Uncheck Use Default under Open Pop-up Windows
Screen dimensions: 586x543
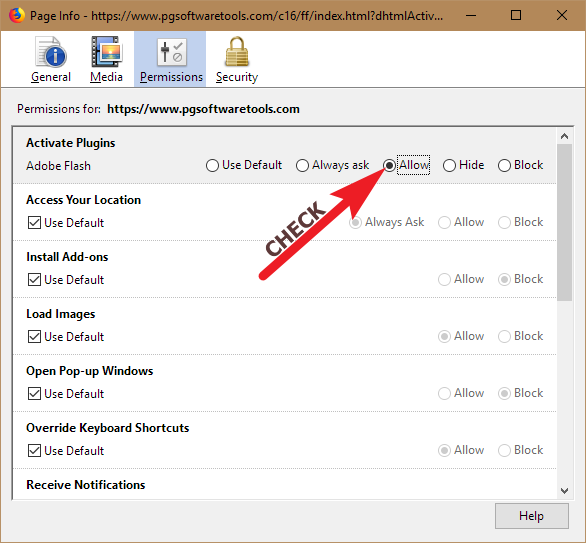pyautogui.click(x=34, y=394)
